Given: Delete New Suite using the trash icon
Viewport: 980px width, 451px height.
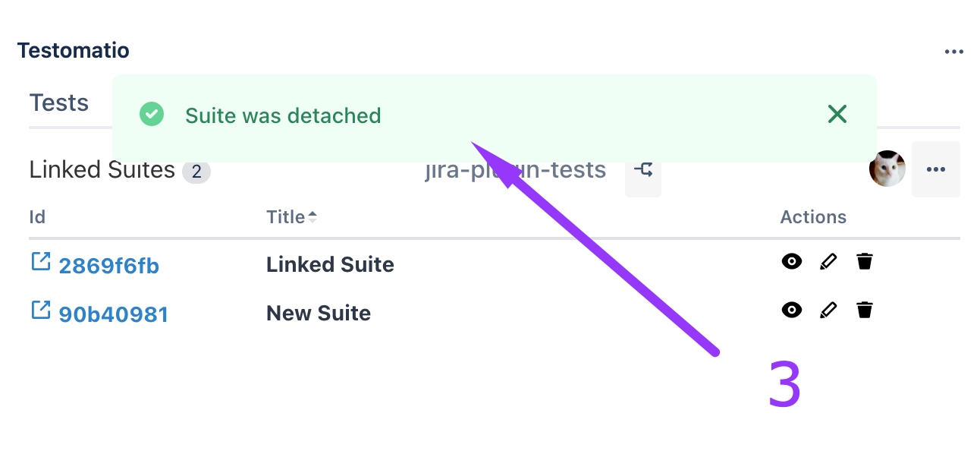Looking at the screenshot, I should coord(864,310).
